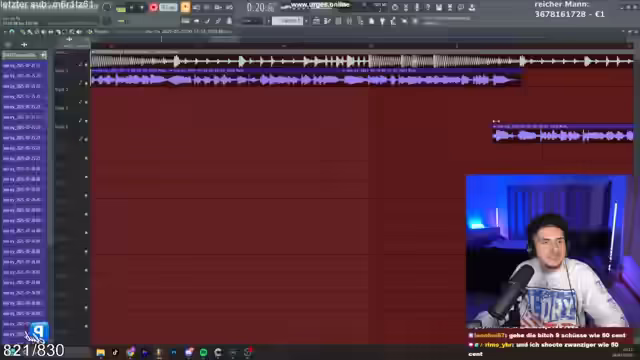Open the Piano roll view icon
The image size is (640, 360).
tap(327, 21)
